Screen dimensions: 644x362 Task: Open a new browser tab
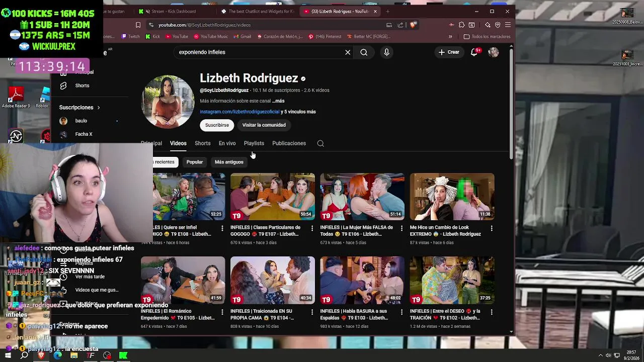click(387, 11)
